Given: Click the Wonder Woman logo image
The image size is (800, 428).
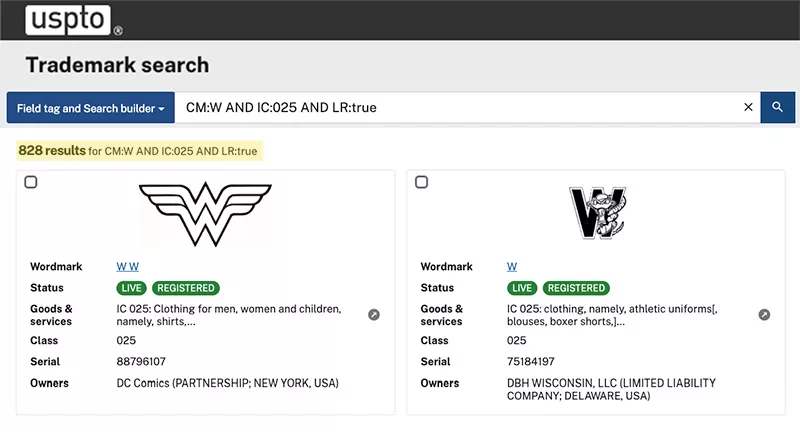Looking at the screenshot, I should pyautogui.click(x=205, y=213).
